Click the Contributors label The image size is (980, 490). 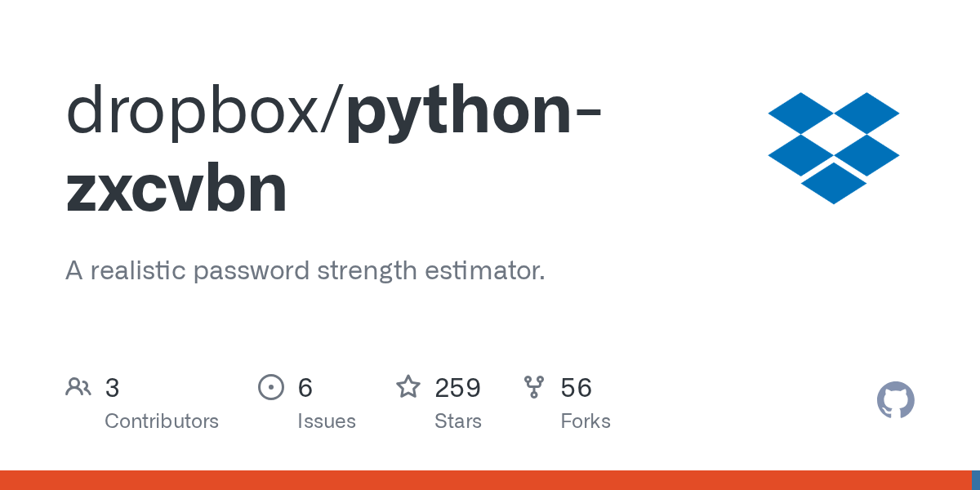(x=162, y=421)
